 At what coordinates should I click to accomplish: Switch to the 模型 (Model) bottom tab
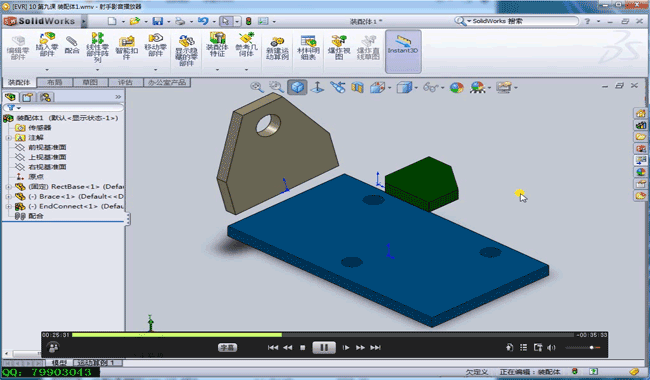click(59, 363)
